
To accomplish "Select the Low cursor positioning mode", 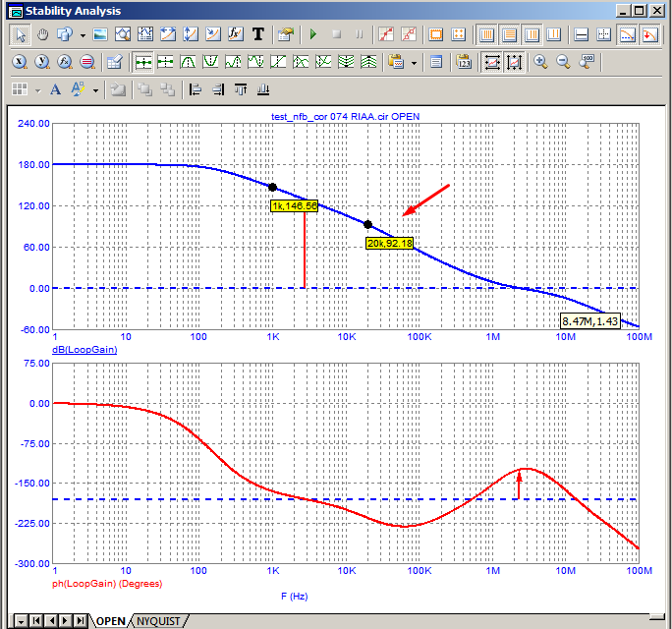I will pyautogui.click(x=255, y=62).
